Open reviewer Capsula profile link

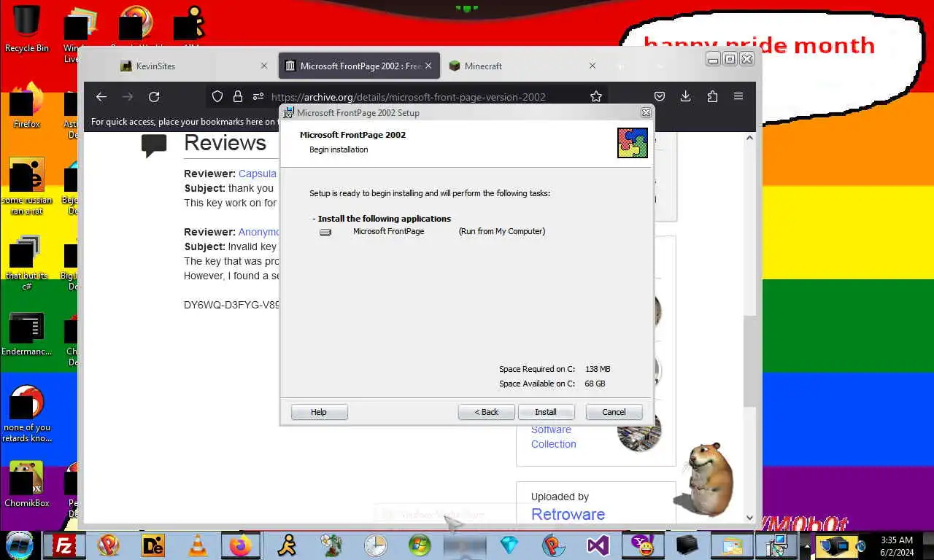[258, 174]
